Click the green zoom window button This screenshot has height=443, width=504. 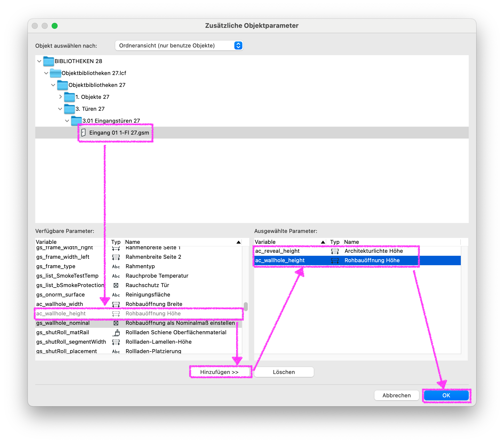point(55,26)
